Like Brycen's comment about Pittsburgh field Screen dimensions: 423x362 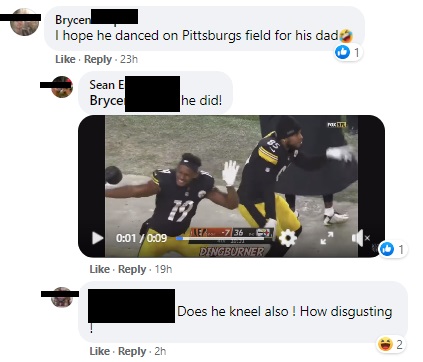point(65,59)
